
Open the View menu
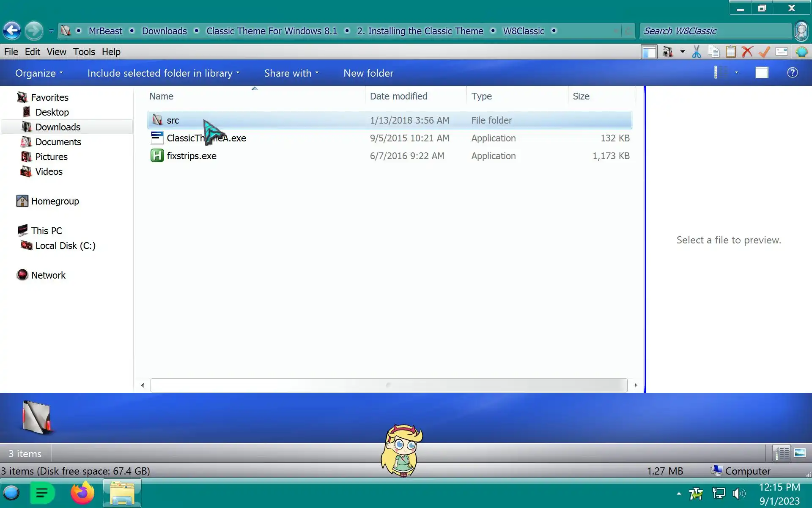click(56, 52)
